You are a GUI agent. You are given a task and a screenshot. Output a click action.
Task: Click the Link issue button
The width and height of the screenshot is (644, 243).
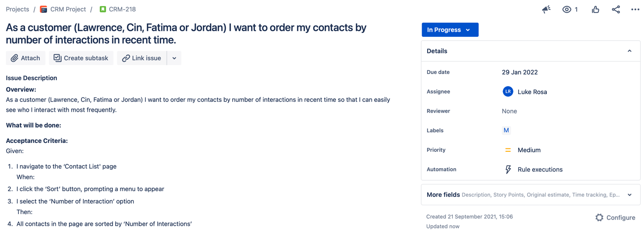[x=142, y=58]
